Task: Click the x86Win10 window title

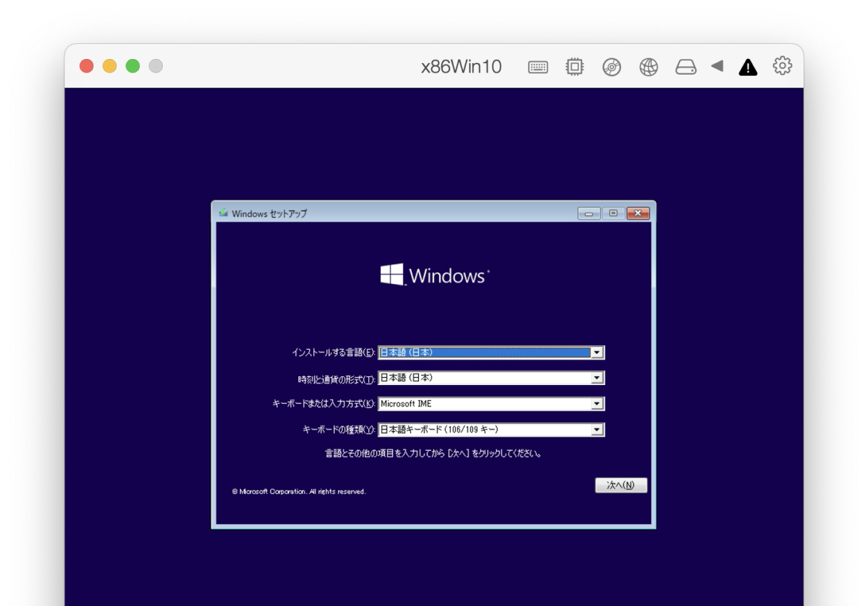Action: point(461,66)
